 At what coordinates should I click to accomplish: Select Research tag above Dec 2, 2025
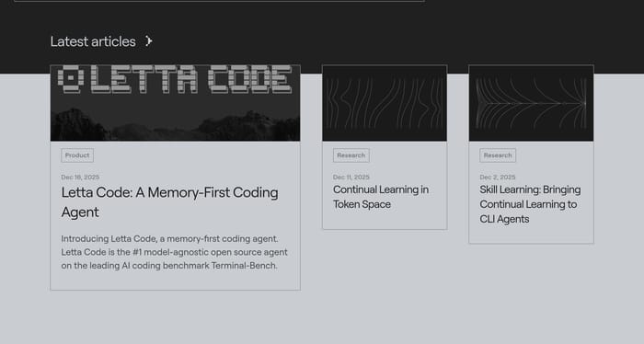[498, 155]
